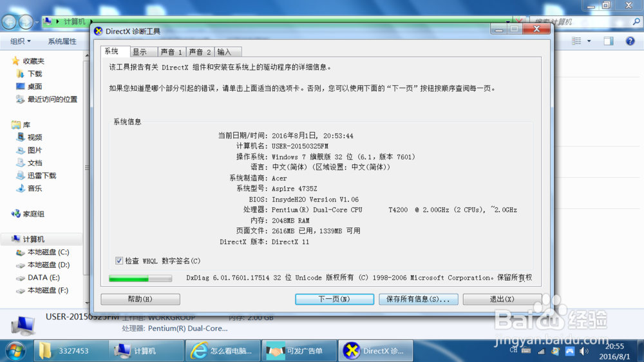Click the Explorer back arrow button
The width and height of the screenshot is (644, 362).
[9, 21]
